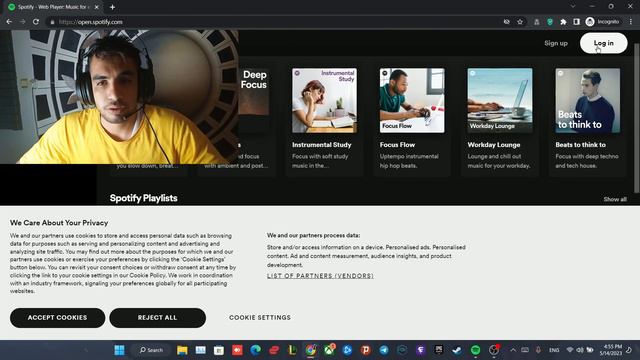Expand the system tray hidden icons chevron

click(513, 350)
